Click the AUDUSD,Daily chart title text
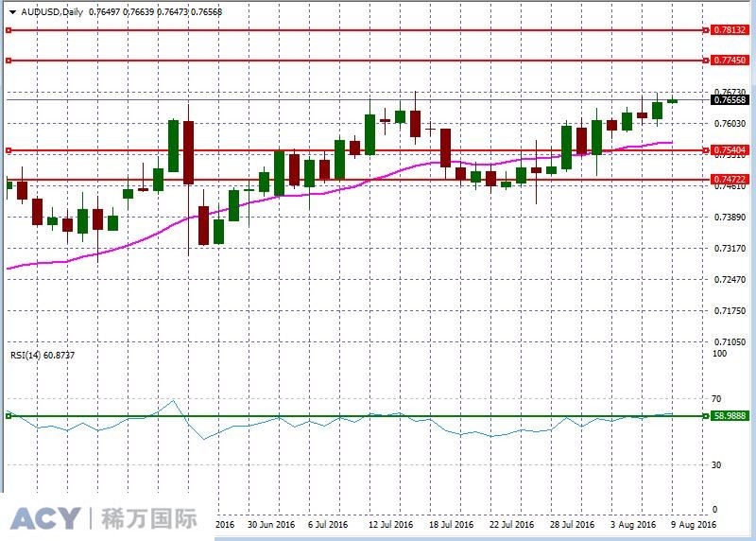Image resolution: width=756 pixels, height=541 pixels. 52,12
